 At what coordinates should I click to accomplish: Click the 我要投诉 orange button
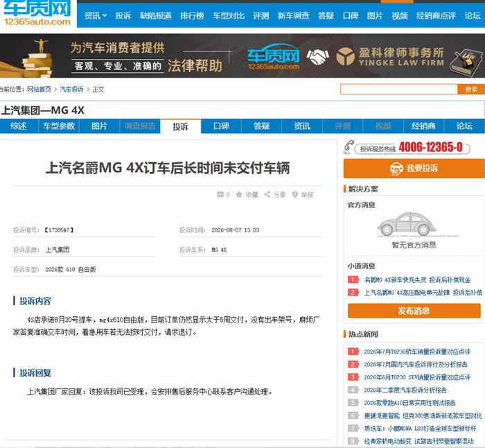coord(414,169)
